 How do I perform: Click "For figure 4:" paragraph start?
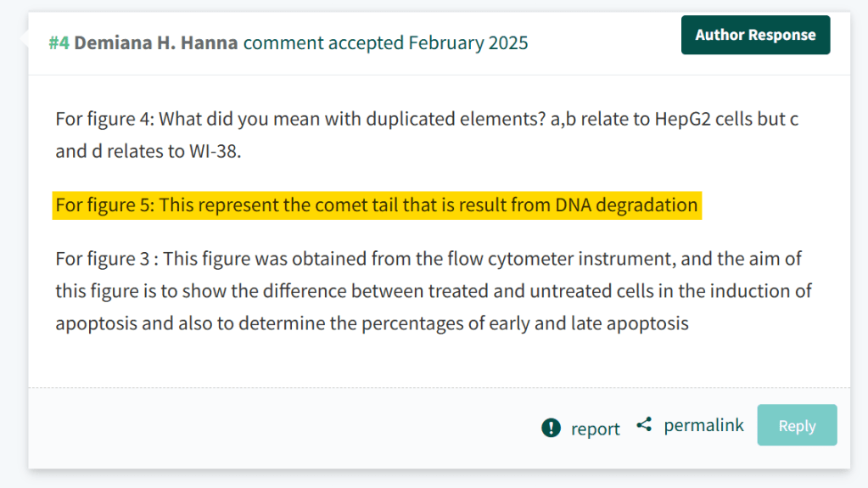pyautogui.click(x=104, y=119)
